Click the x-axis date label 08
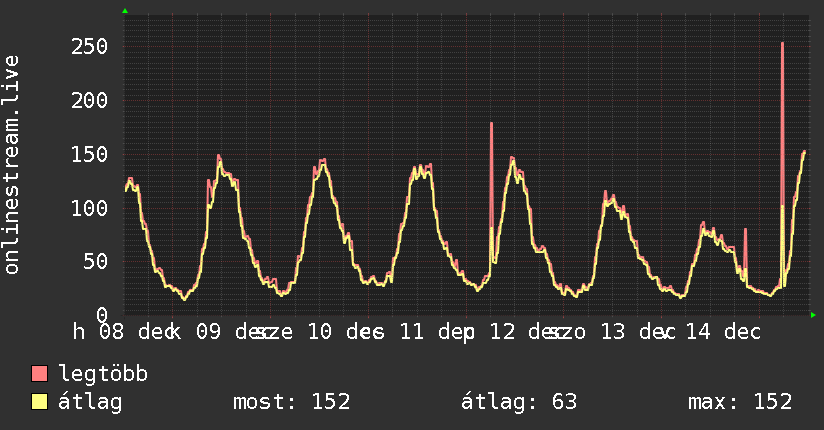824x430 pixels. coord(111,332)
